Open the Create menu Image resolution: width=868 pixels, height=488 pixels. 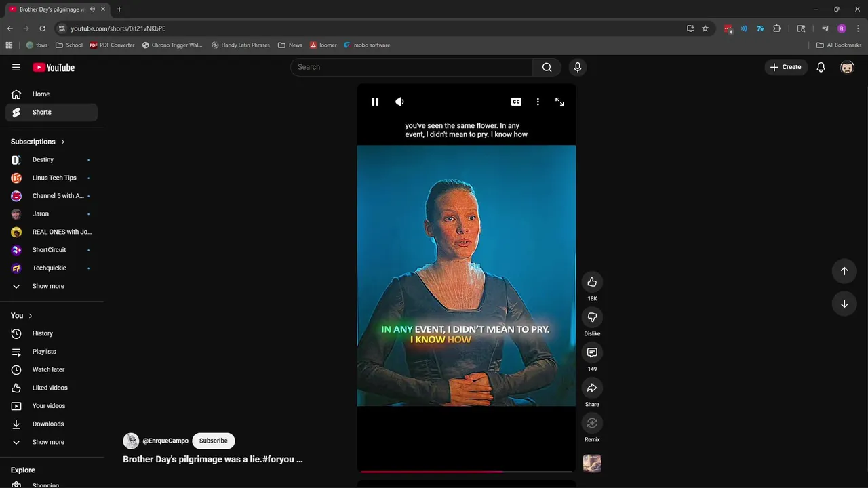[785, 67]
